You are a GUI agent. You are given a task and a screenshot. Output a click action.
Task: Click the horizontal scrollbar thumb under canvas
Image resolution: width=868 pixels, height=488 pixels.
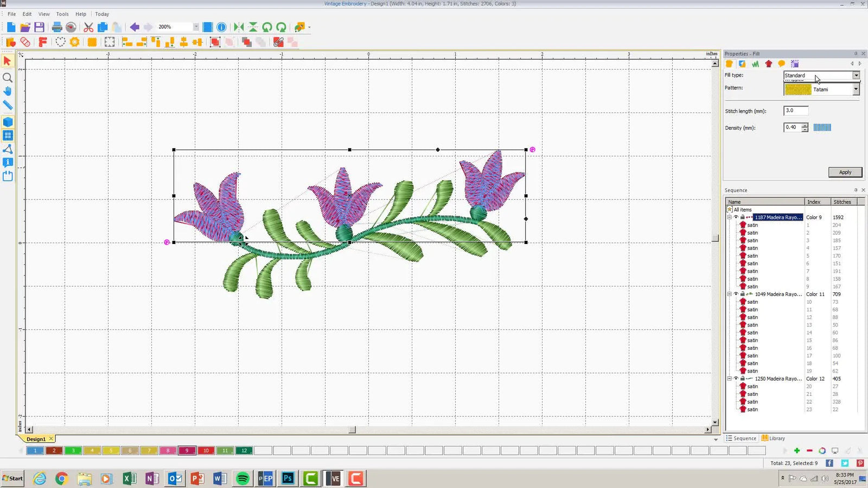[352, 429]
